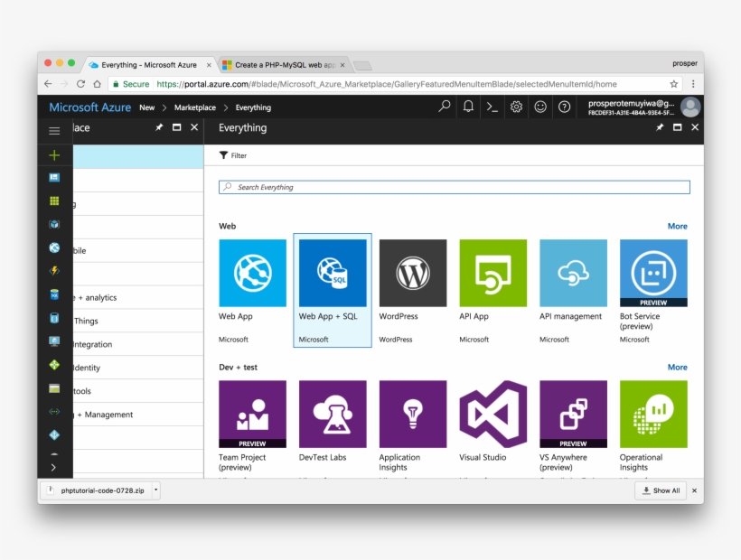Launch Cloud Shell from the top bar
The width and height of the screenshot is (741, 560).
(492, 107)
